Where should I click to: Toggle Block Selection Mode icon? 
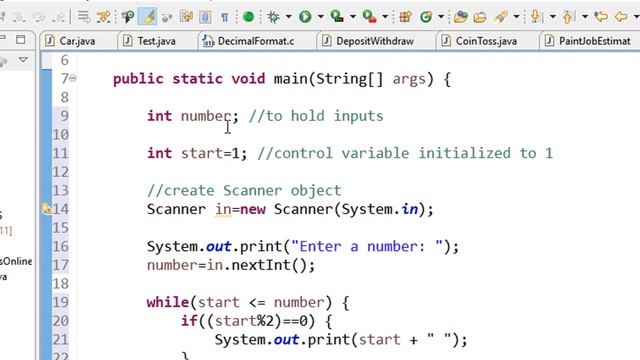(x=205, y=17)
